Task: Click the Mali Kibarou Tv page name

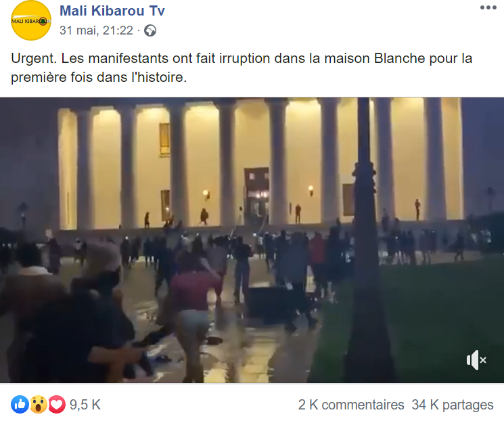Action: [112, 11]
